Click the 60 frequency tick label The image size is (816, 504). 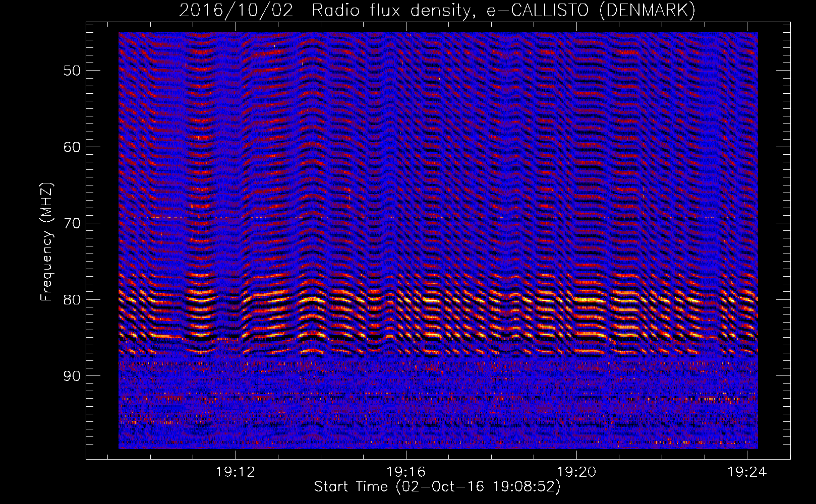click(72, 147)
